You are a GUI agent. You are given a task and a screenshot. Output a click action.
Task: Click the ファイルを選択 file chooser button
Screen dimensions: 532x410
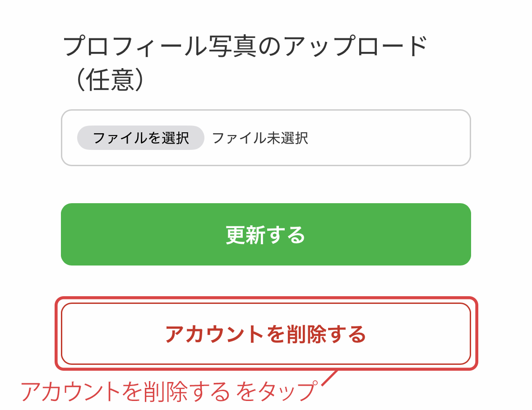141,138
